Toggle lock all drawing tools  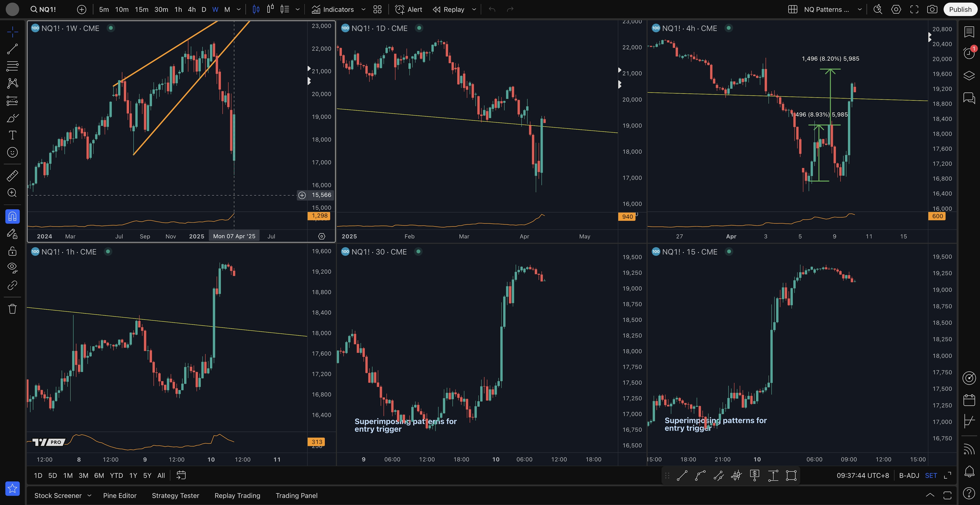pos(12,251)
